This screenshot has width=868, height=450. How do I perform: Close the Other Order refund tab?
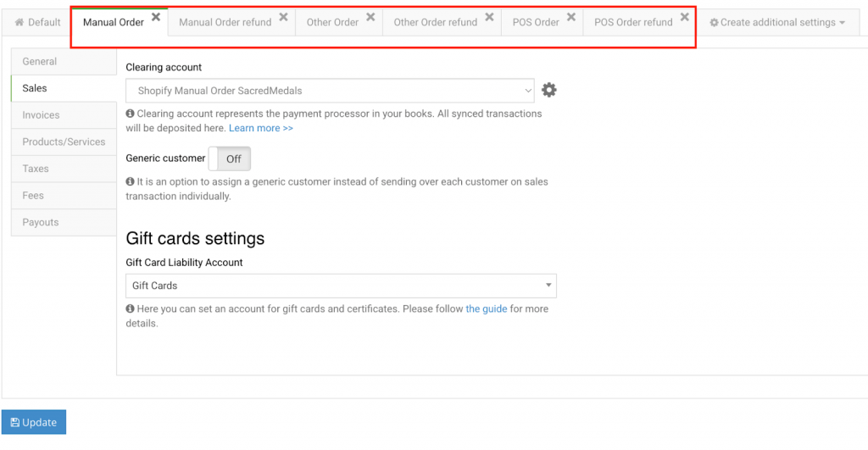pos(489,17)
